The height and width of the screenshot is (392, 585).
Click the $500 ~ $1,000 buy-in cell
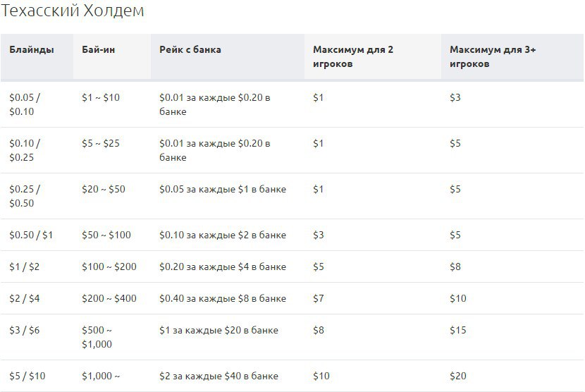(x=97, y=337)
